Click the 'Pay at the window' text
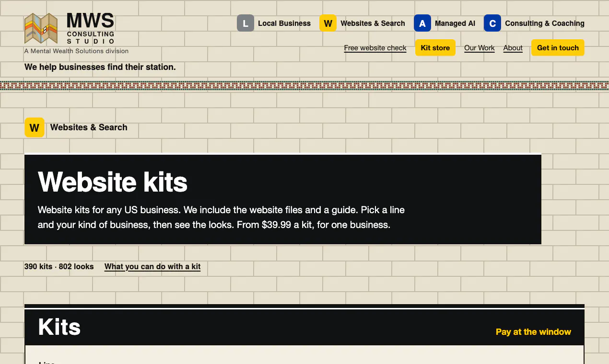Viewport: 609px width, 364px height. coord(533,332)
